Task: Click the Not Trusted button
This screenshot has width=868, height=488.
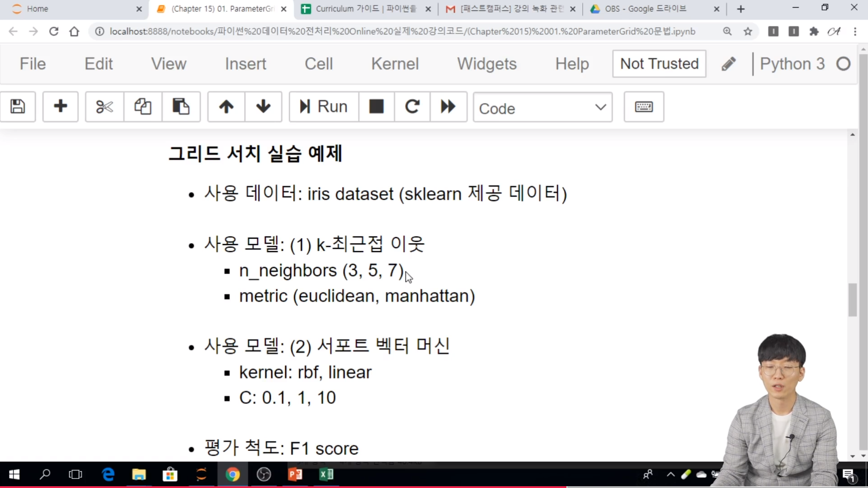Action: click(x=659, y=64)
